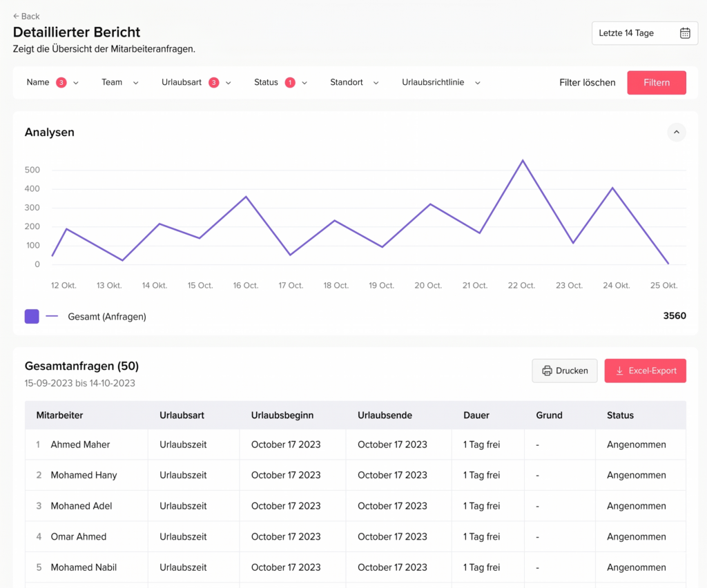Expand the Team filter dropdown
Viewport: 707px width, 588px height.
119,83
